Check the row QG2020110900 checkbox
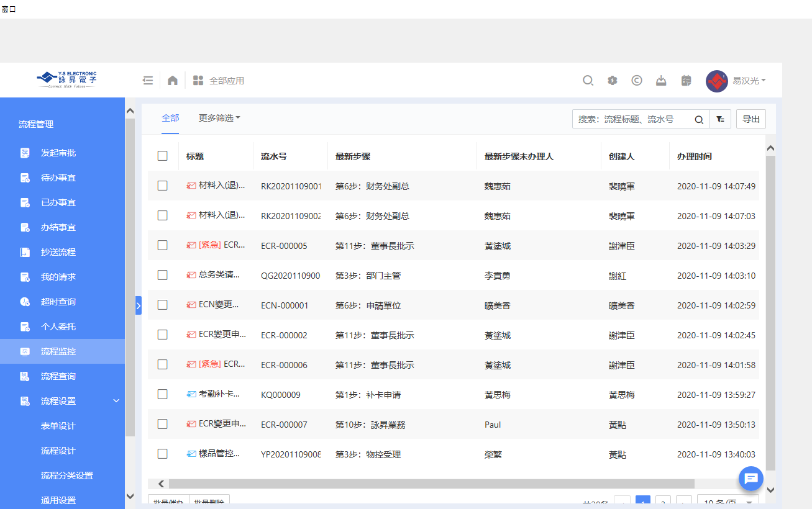This screenshot has width=812, height=509. click(163, 275)
